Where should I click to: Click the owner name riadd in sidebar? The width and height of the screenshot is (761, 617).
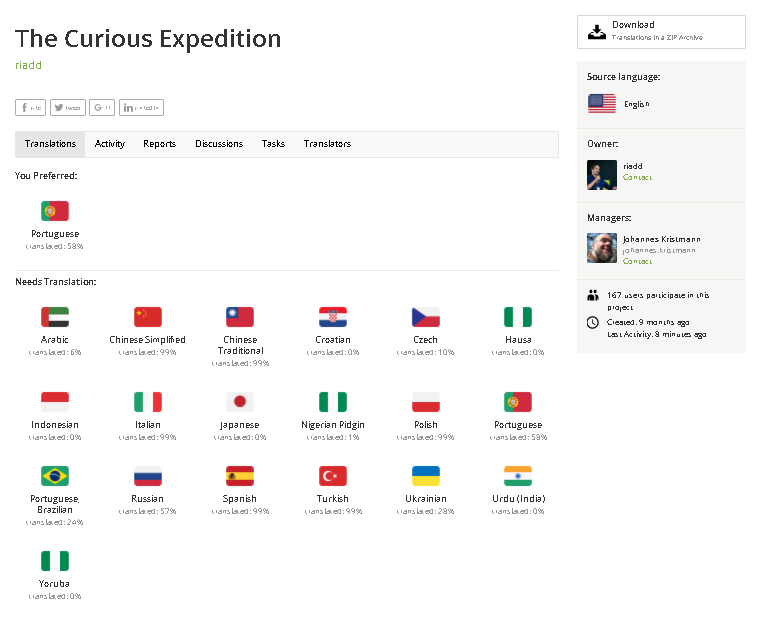pos(633,166)
